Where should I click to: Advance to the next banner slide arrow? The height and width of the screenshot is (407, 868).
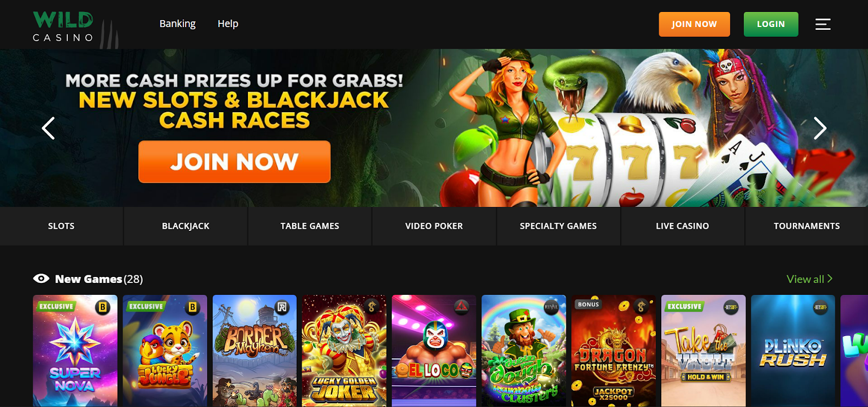pos(820,128)
